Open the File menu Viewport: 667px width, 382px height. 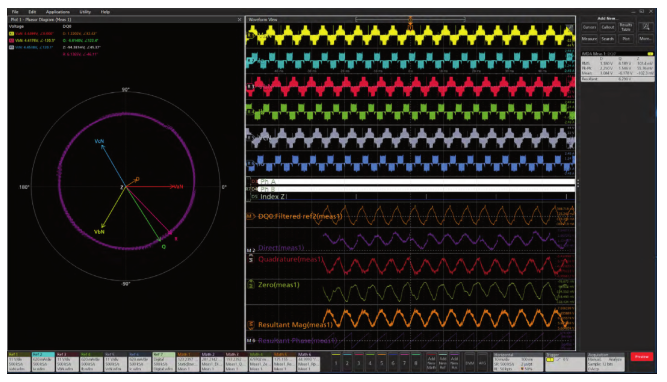(15, 12)
